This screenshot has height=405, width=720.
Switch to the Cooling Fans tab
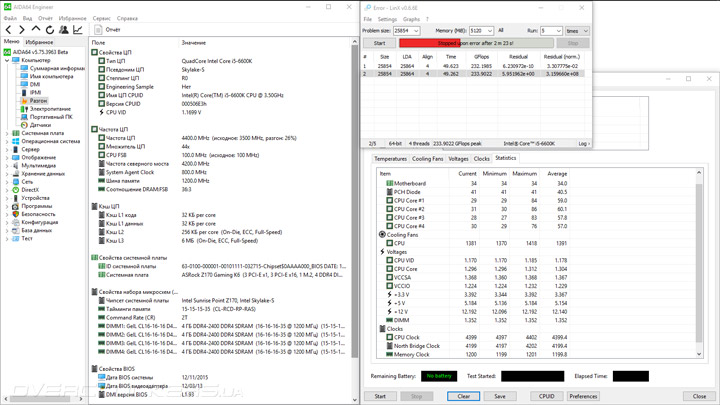(428, 159)
